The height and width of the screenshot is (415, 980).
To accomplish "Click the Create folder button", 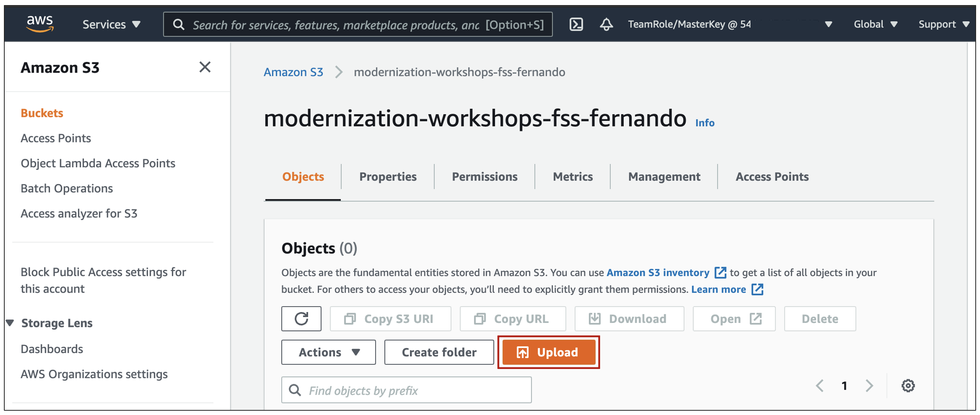I will [439, 353].
